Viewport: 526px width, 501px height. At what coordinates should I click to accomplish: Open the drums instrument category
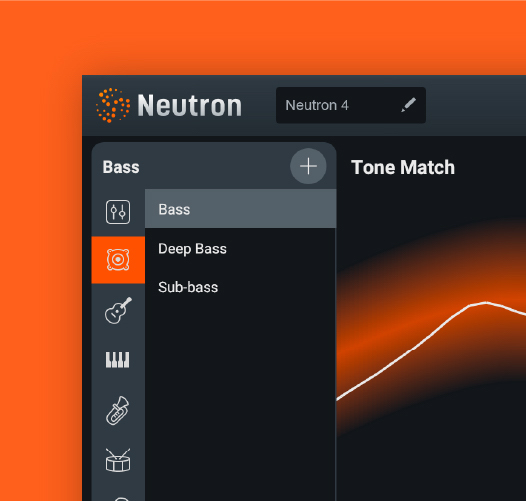coord(118,460)
